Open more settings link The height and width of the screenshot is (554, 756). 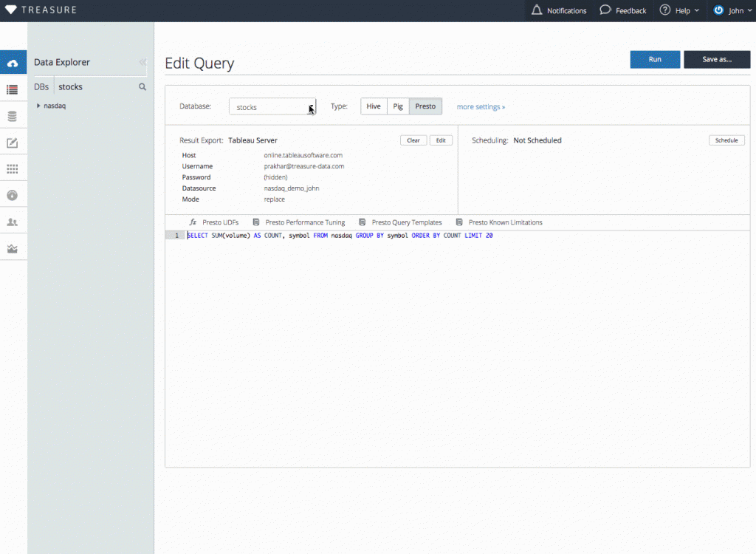481,106
